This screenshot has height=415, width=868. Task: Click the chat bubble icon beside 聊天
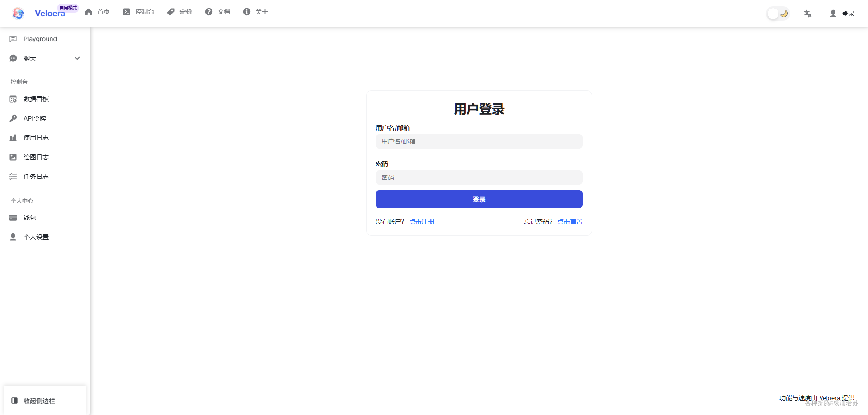point(13,58)
